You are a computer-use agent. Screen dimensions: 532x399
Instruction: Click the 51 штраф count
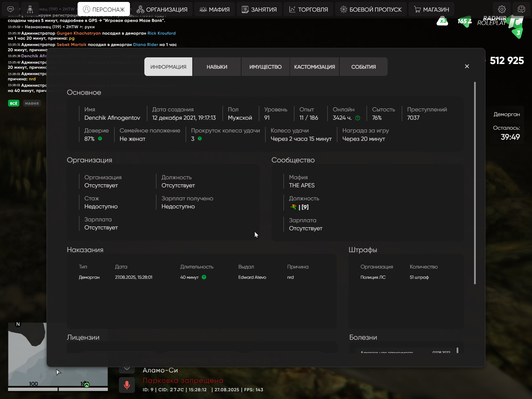419,277
